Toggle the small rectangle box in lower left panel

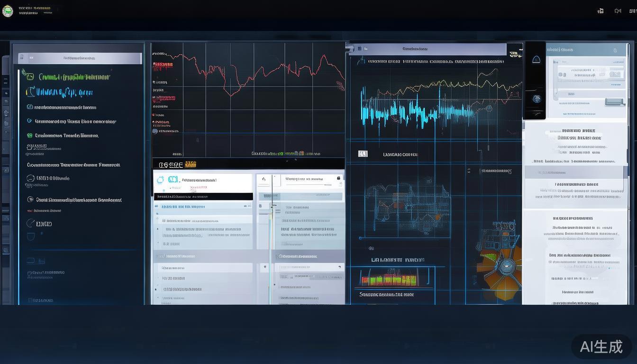(30, 260)
